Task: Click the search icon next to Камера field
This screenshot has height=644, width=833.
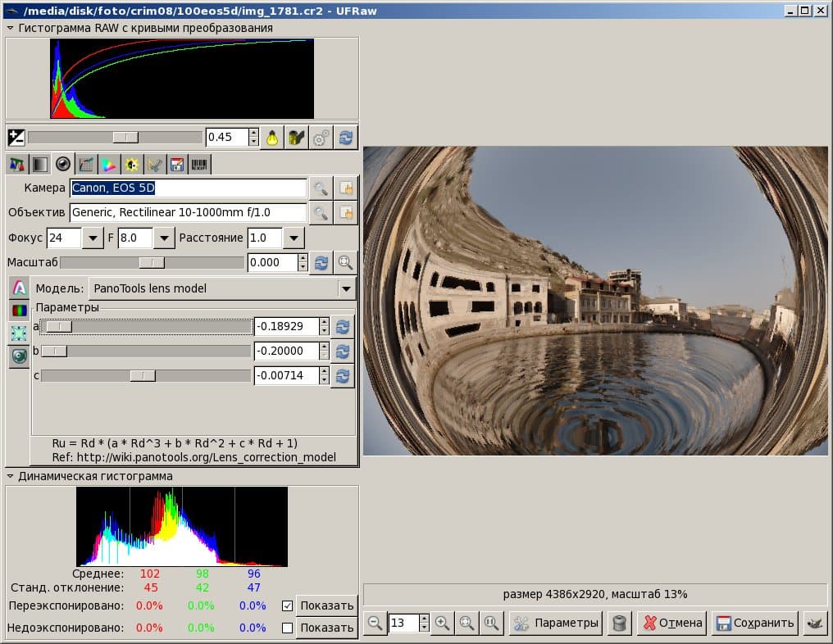Action: click(320, 188)
